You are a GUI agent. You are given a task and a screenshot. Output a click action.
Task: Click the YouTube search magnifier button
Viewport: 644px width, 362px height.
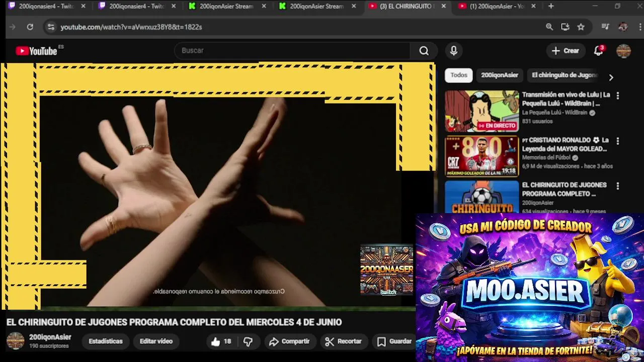pos(424,51)
